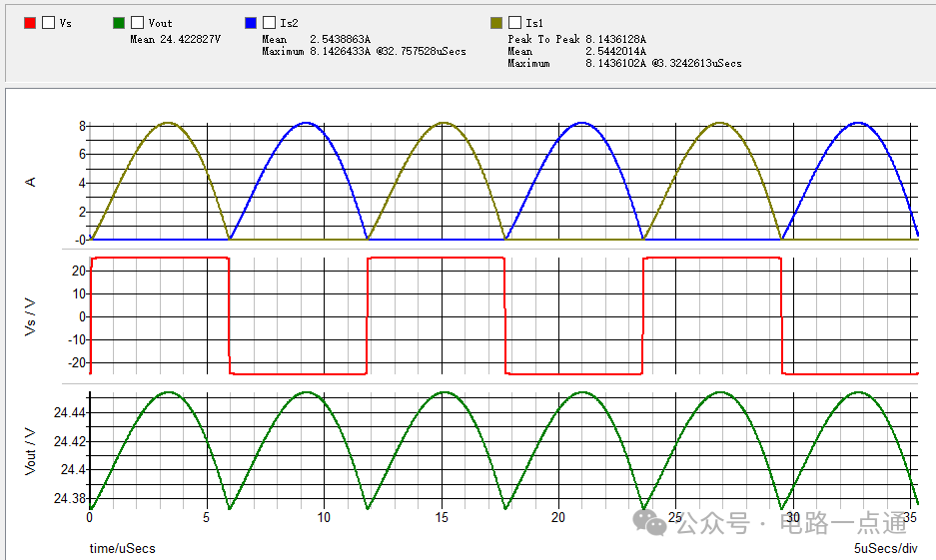This screenshot has width=936, height=560.
Task: Click the first blue Is2 current peak
Action: pyautogui.click(x=306, y=123)
